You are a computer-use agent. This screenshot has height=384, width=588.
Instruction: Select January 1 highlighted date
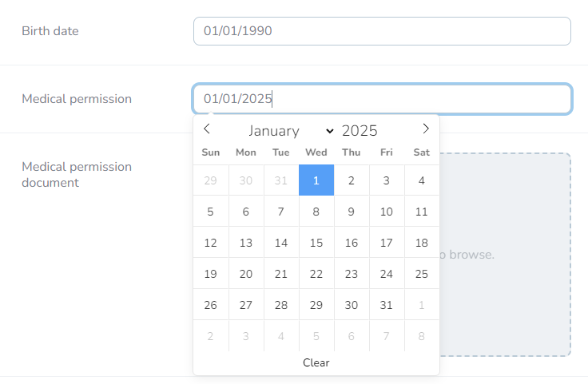click(x=316, y=180)
